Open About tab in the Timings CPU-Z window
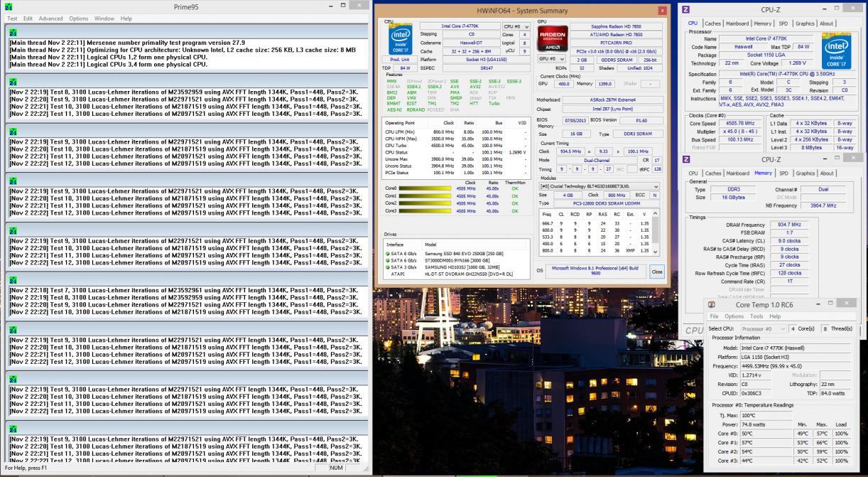This screenshot has width=868, height=477. point(827,173)
